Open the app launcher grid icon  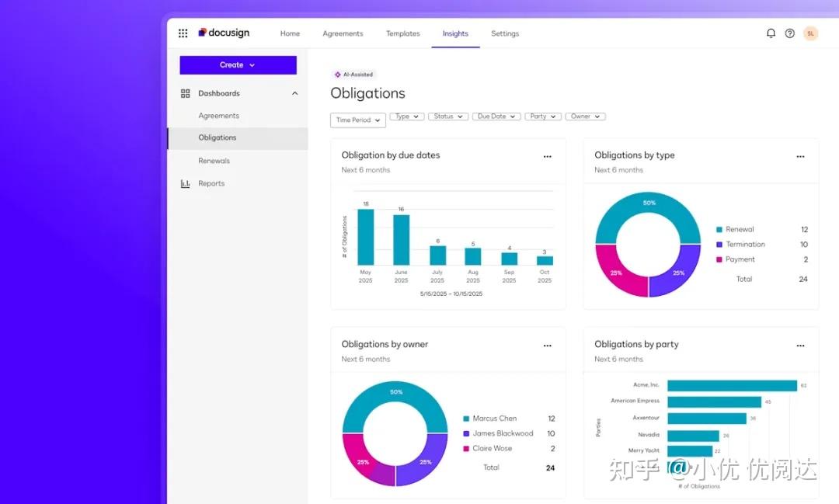pos(183,33)
